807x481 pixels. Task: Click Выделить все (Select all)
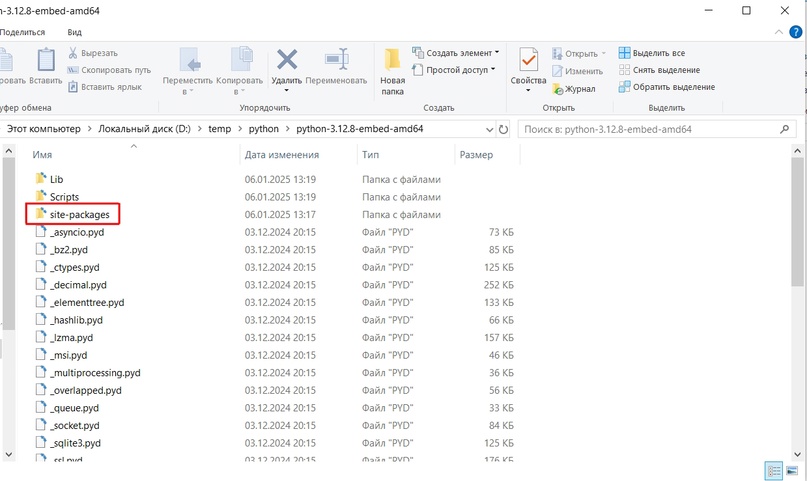[x=652, y=53]
